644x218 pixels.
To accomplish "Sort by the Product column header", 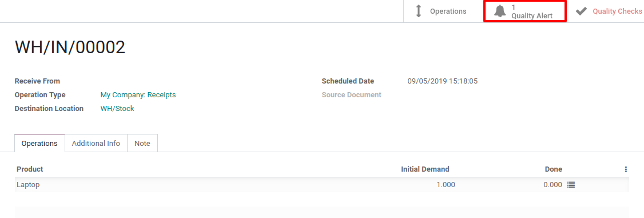I will 30,169.
